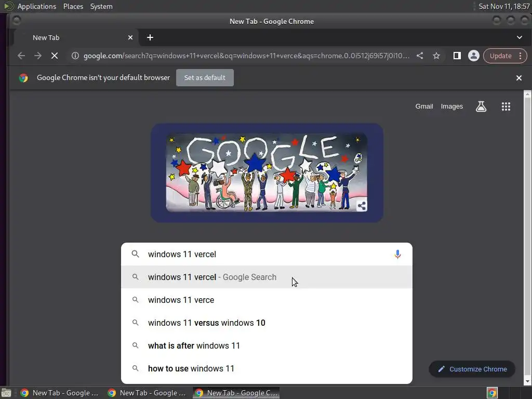Open the Chrome three-dot menu

[520, 56]
